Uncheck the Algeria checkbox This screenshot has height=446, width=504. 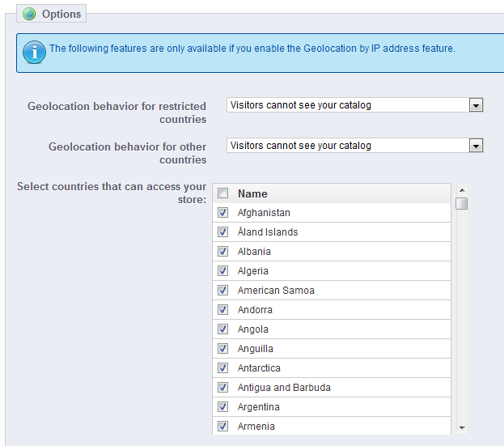click(x=222, y=270)
